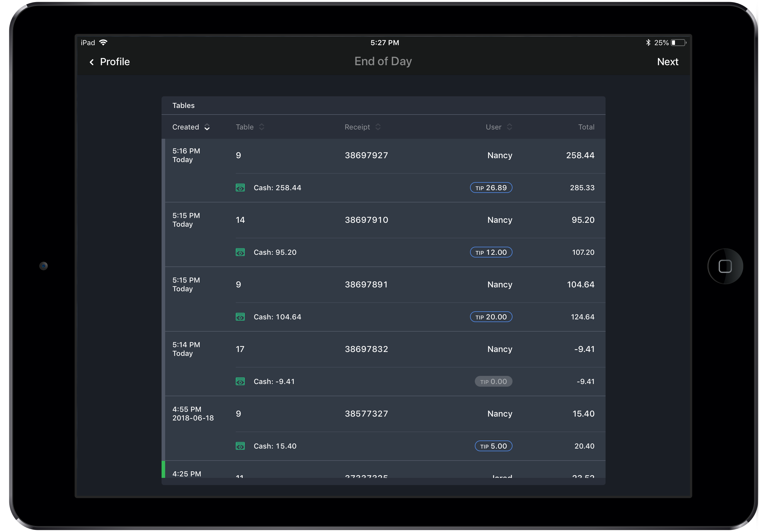The image size is (777, 532).
Task: Tap the Wi-Fi icon in status bar
Action: coord(104,42)
